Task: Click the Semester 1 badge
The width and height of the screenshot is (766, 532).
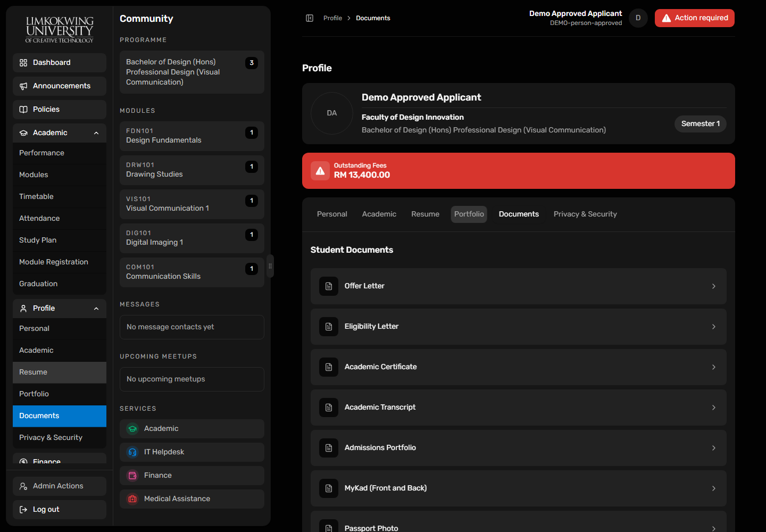Action: tap(701, 124)
